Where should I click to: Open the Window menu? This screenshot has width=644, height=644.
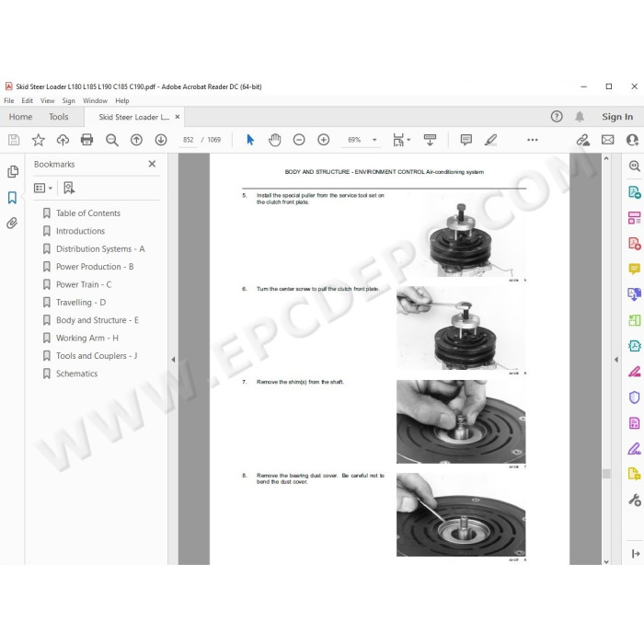95,100
